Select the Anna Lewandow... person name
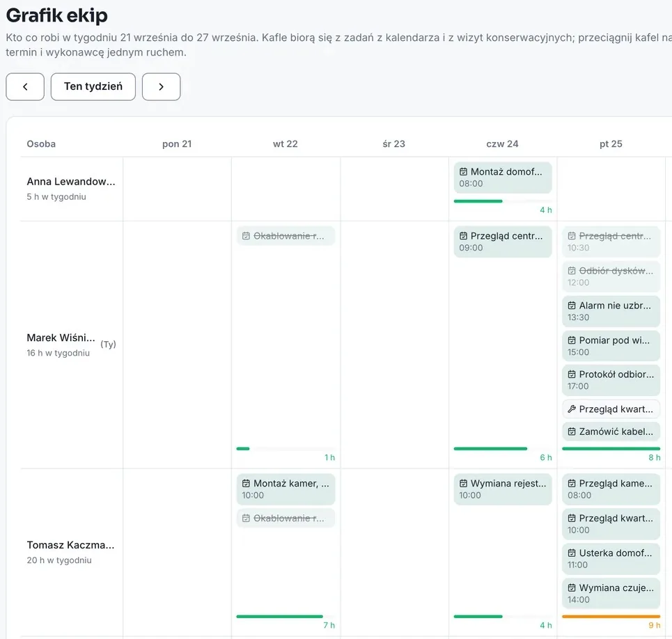The image size is (672, 639). coord(71,182)
